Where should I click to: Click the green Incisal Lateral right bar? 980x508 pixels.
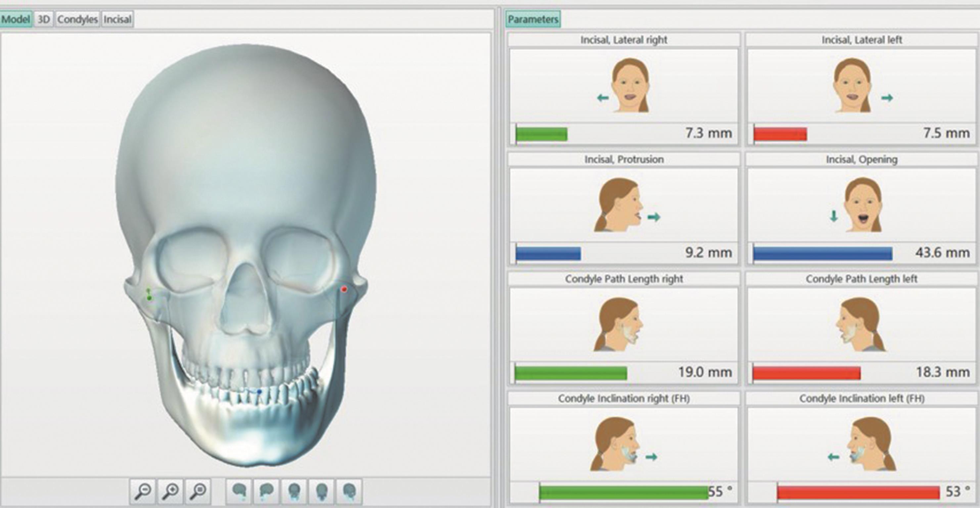(541, 134)
